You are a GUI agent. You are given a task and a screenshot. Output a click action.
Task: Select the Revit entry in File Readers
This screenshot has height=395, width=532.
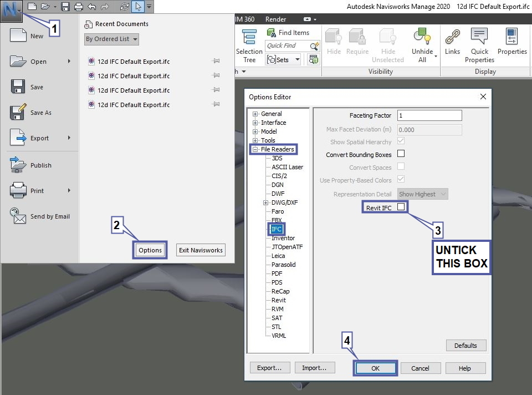[x=279, y=300]
